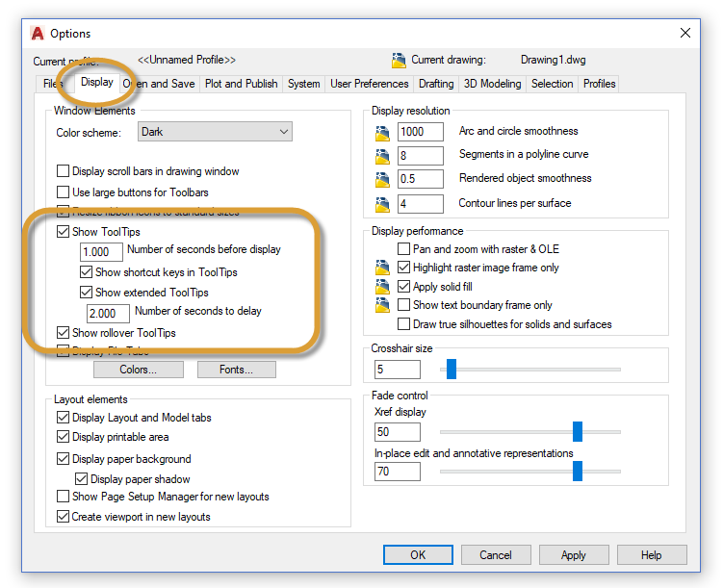
Task: Enable Use large buttons for Toolbars
Action: 63,192
